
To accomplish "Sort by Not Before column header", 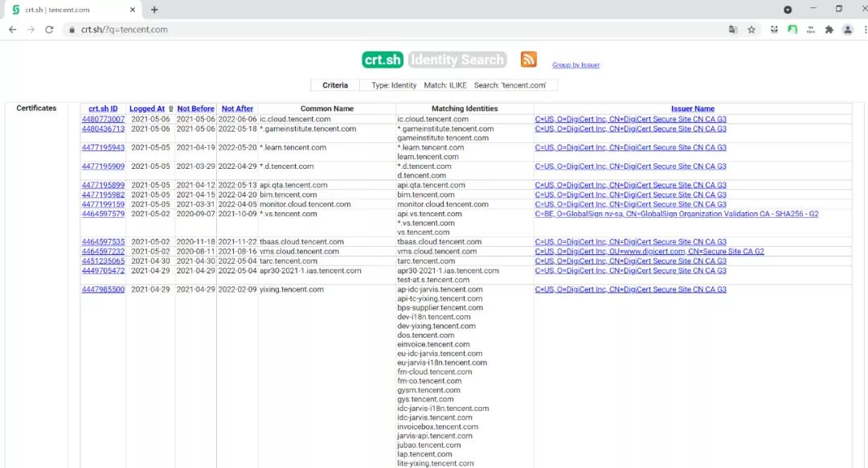I will 195,109.
